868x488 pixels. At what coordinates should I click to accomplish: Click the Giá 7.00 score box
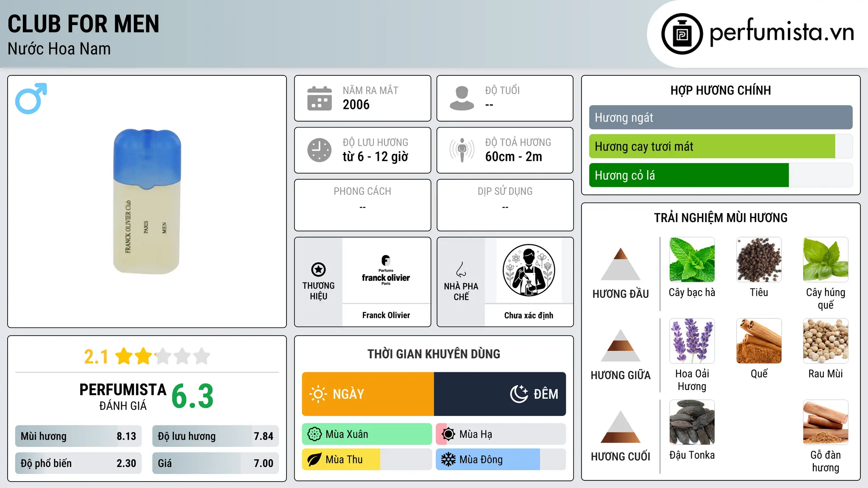click(215, 463)
